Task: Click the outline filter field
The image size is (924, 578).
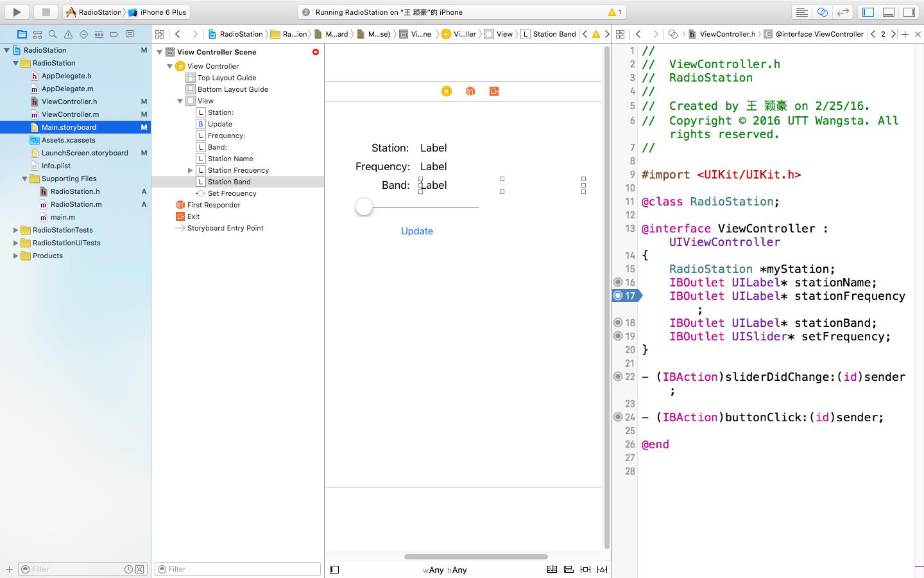Action: (238, 569)
